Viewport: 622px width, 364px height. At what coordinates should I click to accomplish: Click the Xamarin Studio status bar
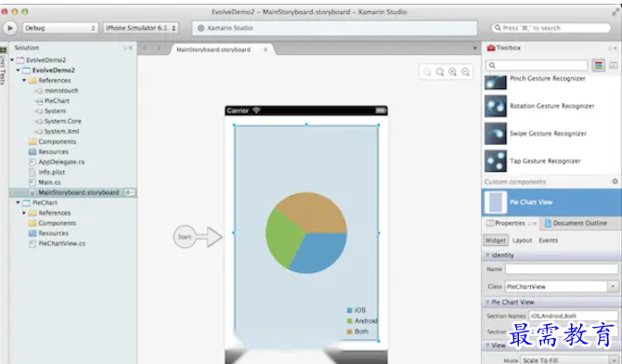[x=334, y=28]
